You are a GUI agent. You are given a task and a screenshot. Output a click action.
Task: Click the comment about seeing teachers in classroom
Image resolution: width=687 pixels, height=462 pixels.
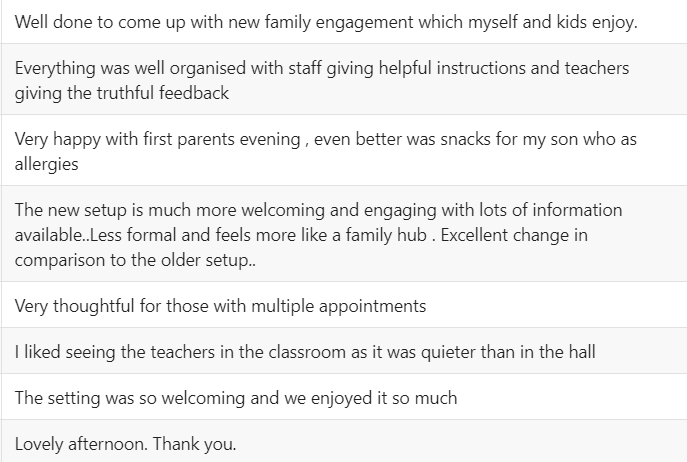[x=344, y=351]
